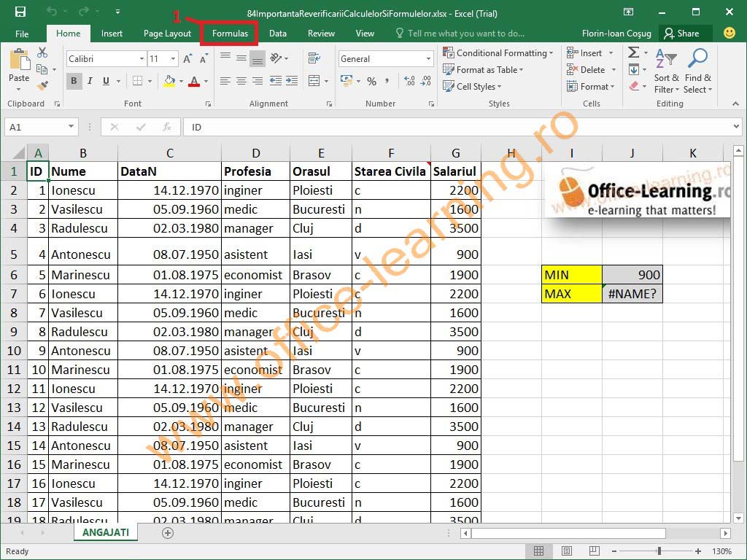Add a new sheet with plus icon

pos(168,533)
